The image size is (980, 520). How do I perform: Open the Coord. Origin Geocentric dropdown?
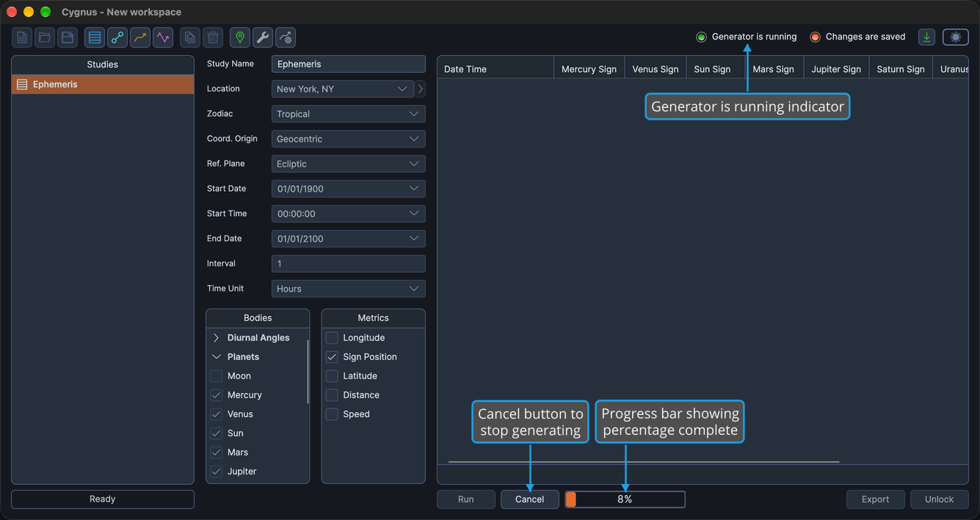pos(349,139)
